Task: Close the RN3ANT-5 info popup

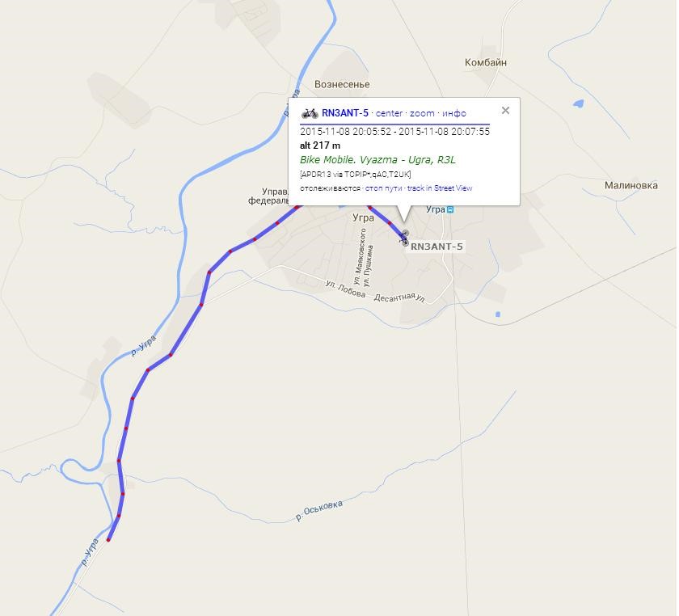Action: (505, 111)
